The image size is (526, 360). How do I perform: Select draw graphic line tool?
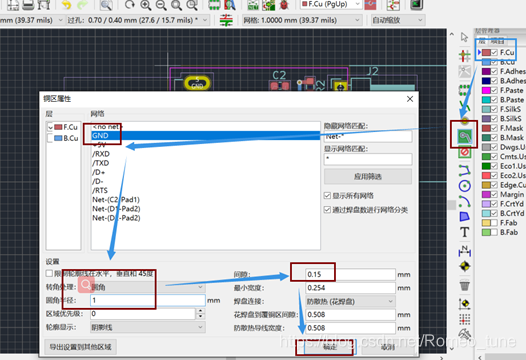pyautogui.click(x=465, y=170)
